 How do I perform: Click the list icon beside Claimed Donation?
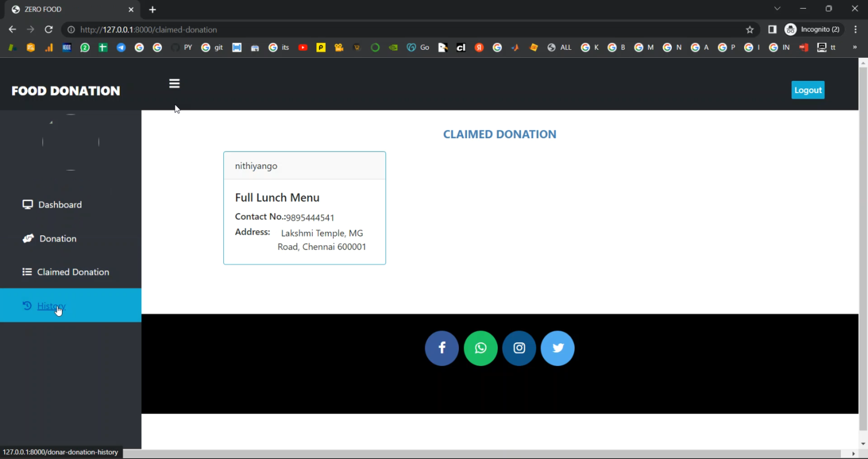27,272
